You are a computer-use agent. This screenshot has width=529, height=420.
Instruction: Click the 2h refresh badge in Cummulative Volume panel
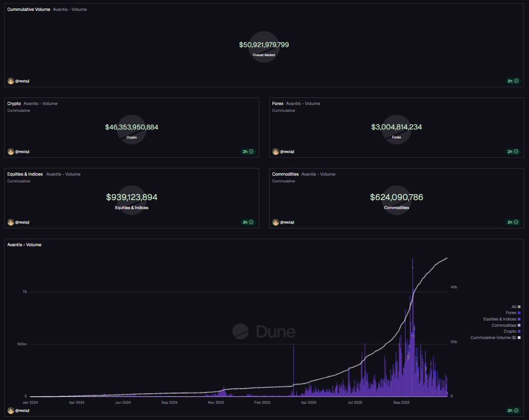(513, 81)
